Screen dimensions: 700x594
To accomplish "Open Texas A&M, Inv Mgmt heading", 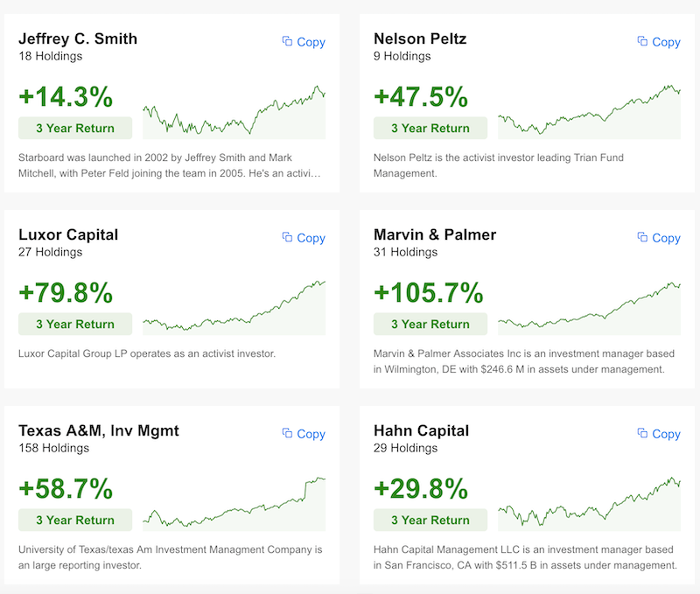I will pos(99,430).
